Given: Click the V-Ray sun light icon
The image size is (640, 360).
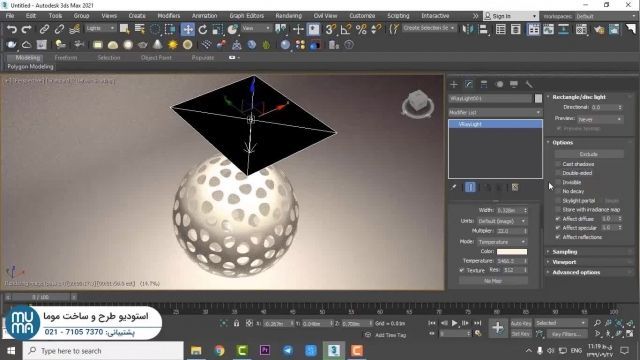Looking at the screenshot, I should click(x=173, y=45).
